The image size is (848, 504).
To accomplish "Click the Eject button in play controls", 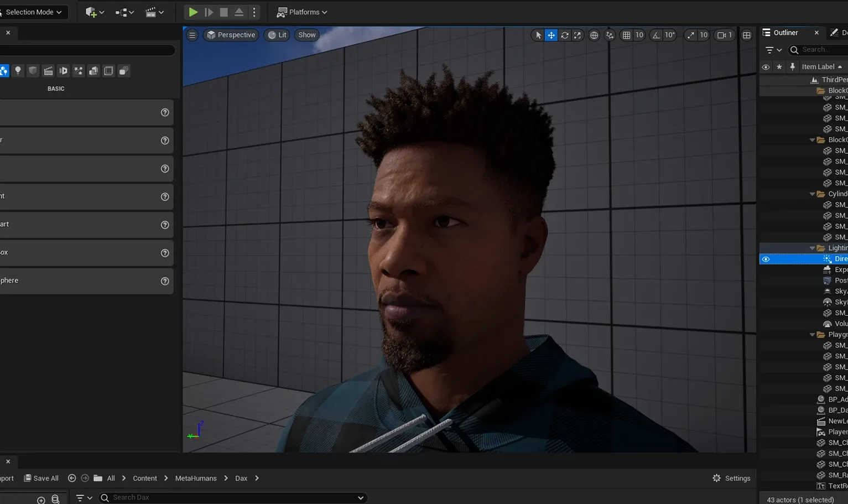I will tap(239, 12).
